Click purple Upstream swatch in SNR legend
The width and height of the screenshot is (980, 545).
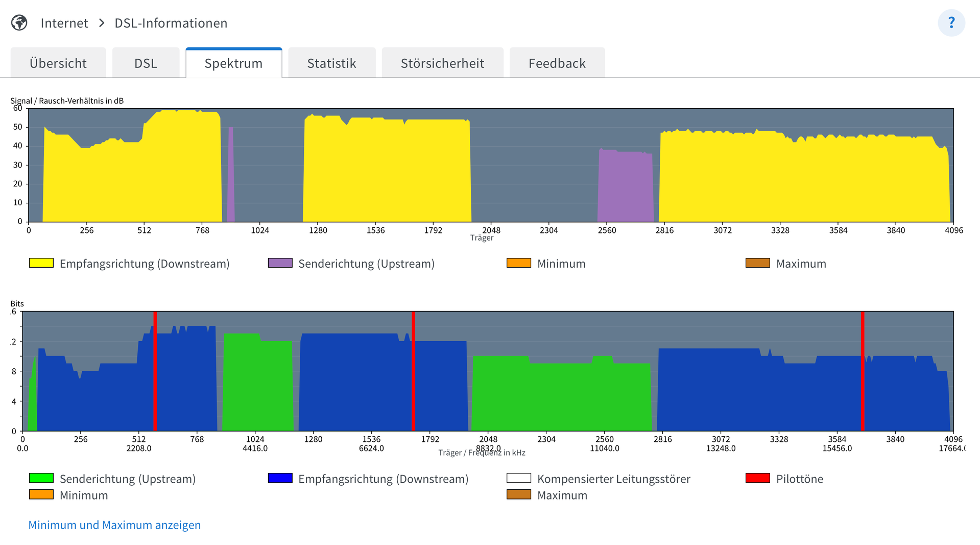pos(280,263)
